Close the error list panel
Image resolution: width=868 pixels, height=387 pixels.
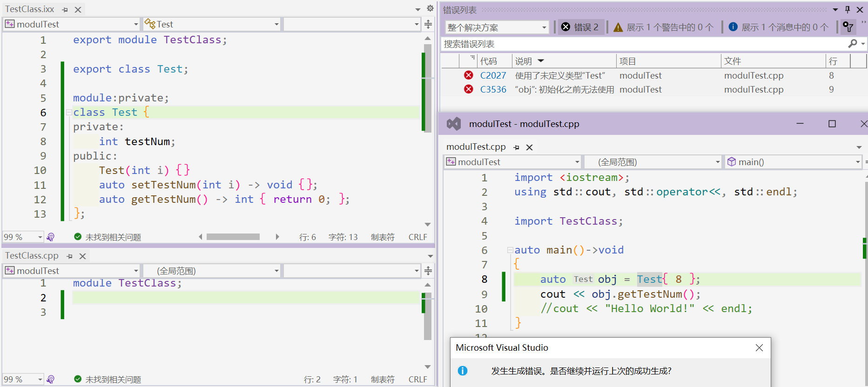pos(860,10)
